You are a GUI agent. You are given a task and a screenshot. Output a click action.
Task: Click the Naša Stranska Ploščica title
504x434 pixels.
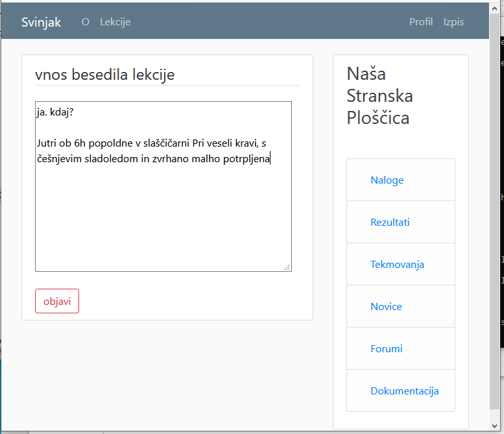click(379, 95)
